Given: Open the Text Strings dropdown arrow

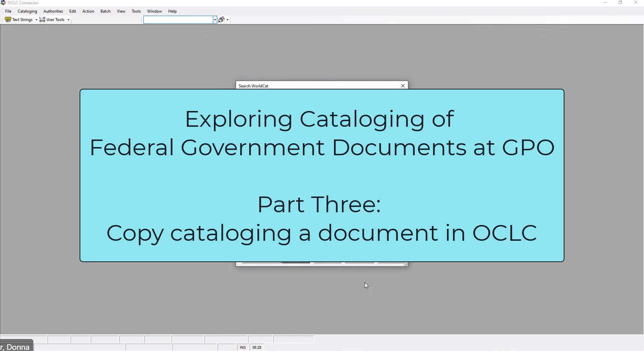Looking at the screenshot, I should [x=36, y=19].
